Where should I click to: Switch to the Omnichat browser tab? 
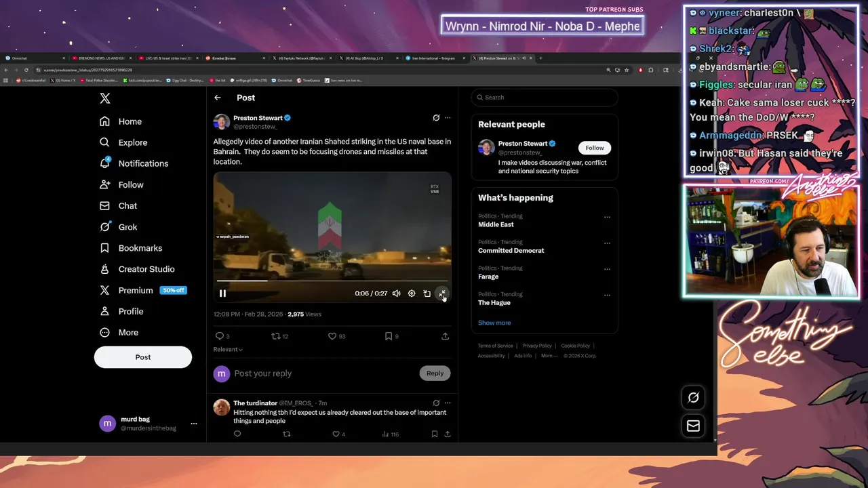tap(34, 58)
